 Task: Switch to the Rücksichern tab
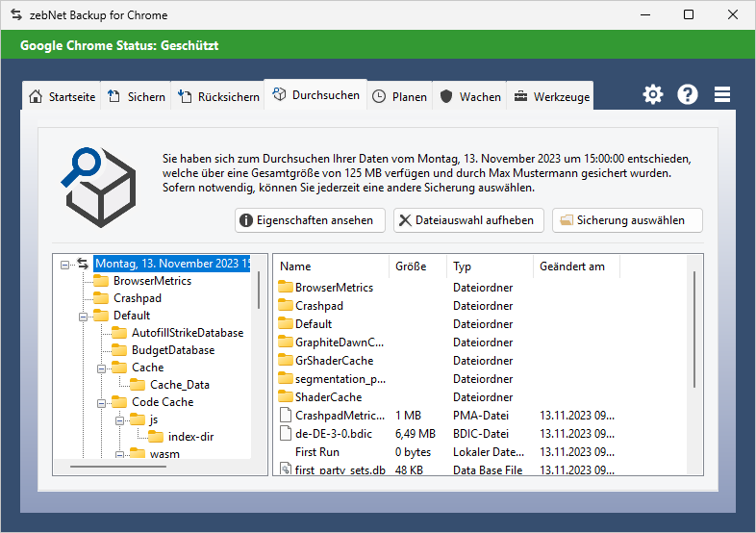218,96
